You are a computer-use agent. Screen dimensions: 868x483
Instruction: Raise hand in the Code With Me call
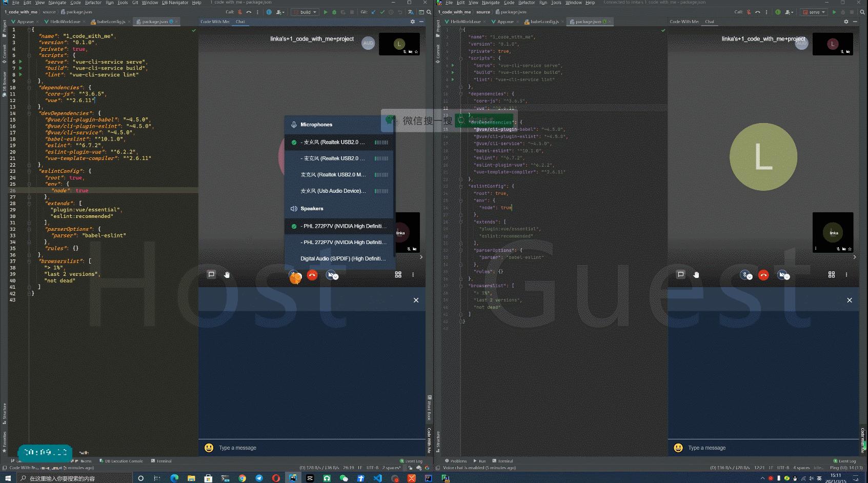227,275
